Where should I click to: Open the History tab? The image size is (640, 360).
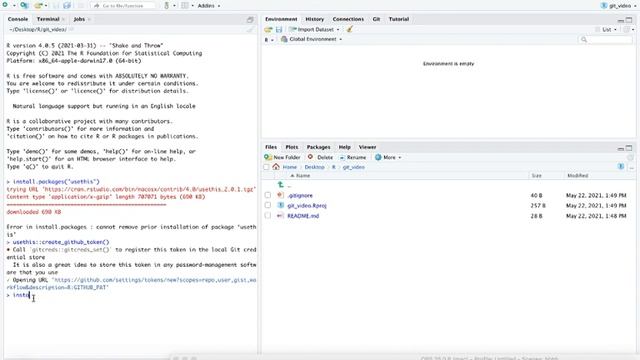314,19
